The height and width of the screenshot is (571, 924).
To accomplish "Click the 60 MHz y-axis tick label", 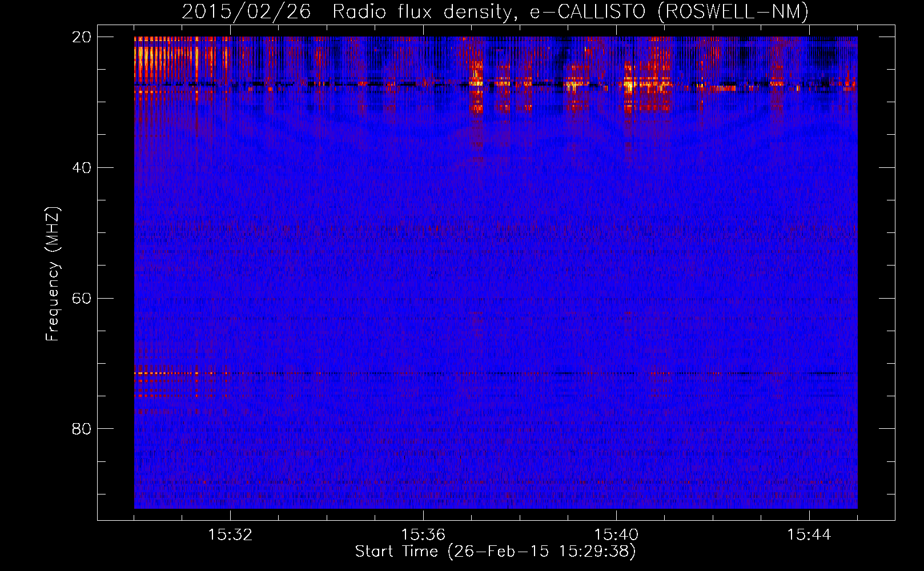I will pyautogui.click(x=82, y=299).
